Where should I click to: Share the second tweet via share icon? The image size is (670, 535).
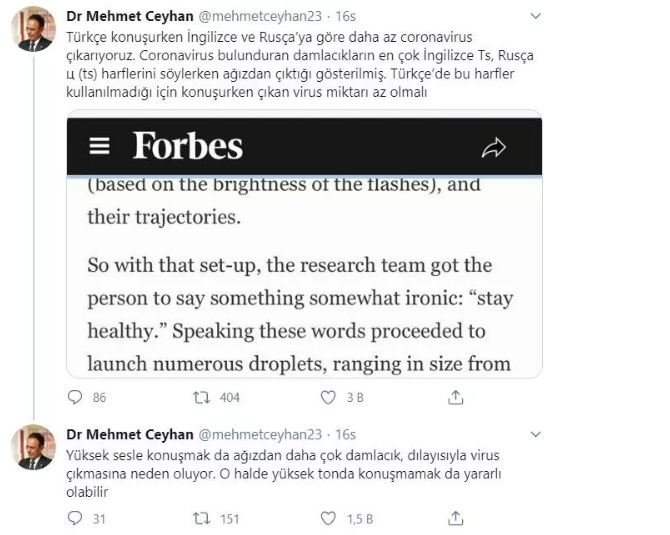pyautogui.click(x=455, y=518)
